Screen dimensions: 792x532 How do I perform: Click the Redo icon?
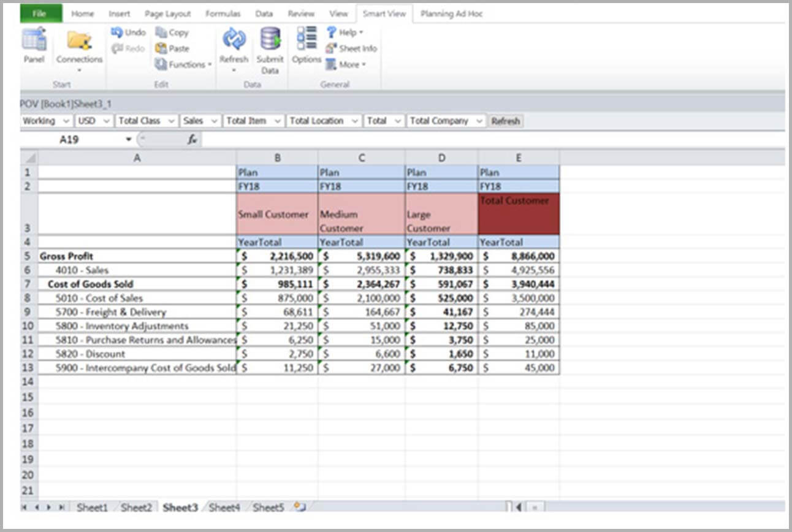click(x=117, y=48)
